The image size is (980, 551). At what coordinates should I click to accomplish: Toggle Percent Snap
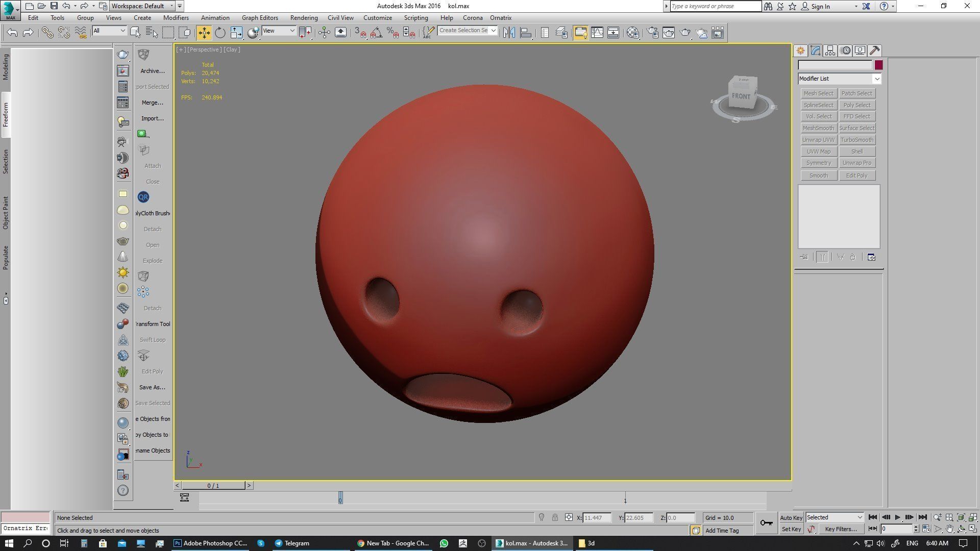393,33
